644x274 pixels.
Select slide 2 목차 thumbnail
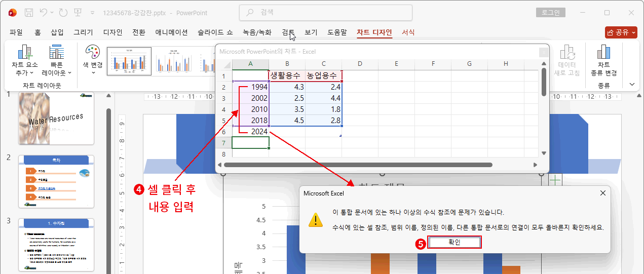[x=56, y=181]
